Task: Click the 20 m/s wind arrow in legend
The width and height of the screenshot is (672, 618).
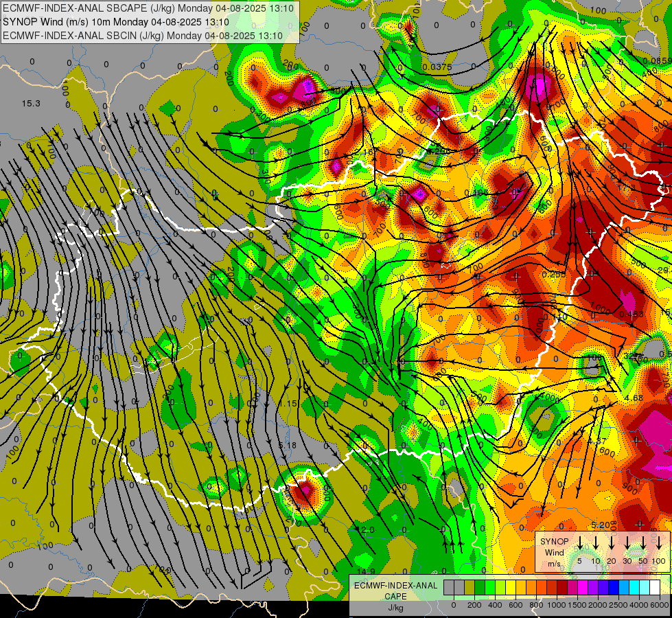Action: pos(612,543)
